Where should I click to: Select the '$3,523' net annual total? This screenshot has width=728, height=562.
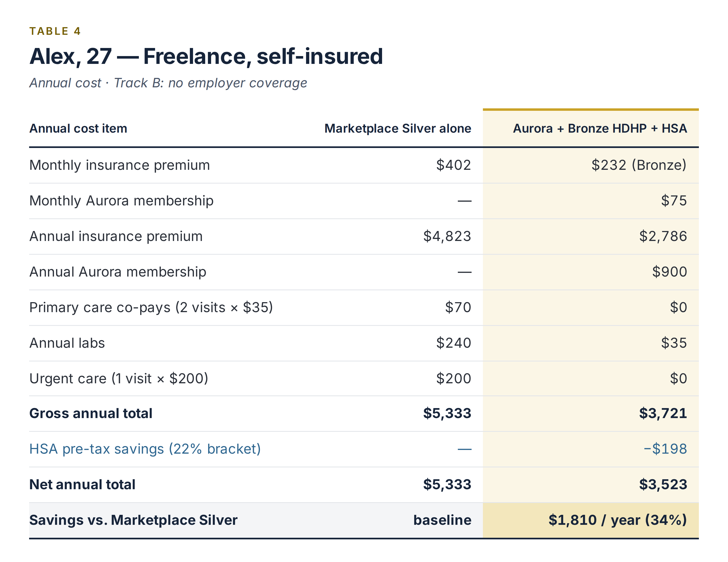click(x=663, y=485)
